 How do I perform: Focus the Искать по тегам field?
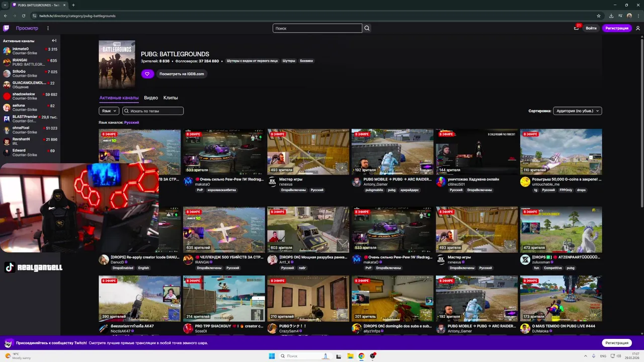153,111
